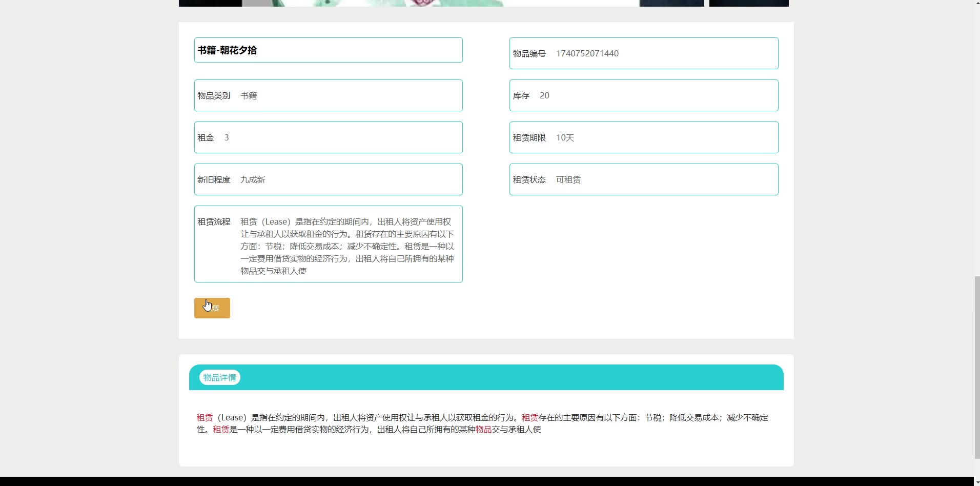980x486 pixels.
Task: Click the rental period value 10天
Action: pos(565,138)
